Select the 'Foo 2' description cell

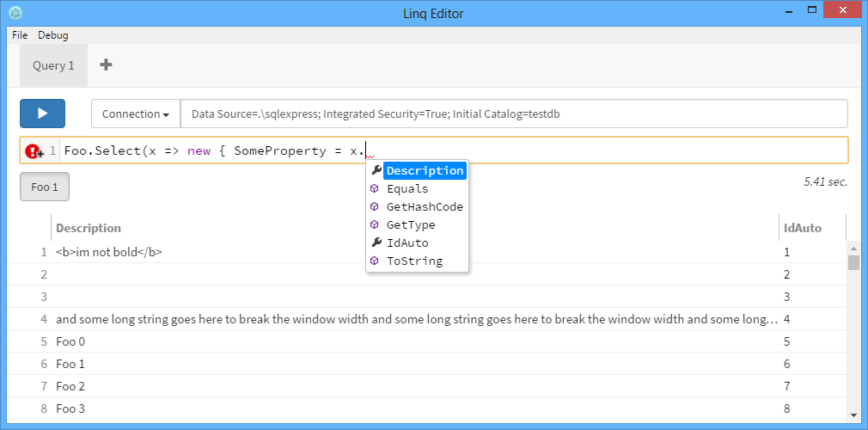pyautogui.click(x=414, y=386)
